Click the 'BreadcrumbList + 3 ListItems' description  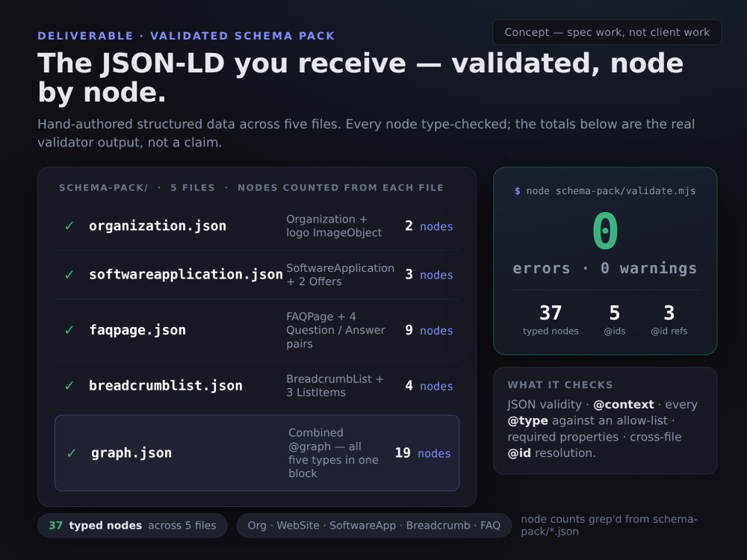click(335, 386)
